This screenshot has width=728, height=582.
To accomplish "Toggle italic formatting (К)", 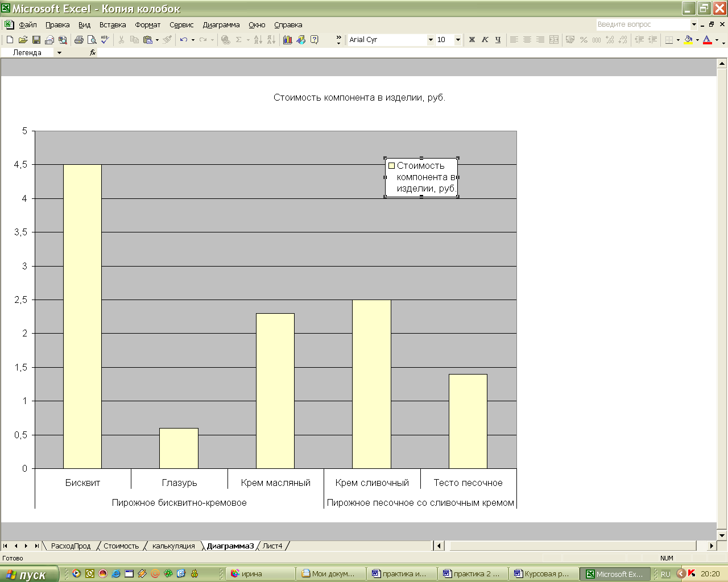I will 485,40.
